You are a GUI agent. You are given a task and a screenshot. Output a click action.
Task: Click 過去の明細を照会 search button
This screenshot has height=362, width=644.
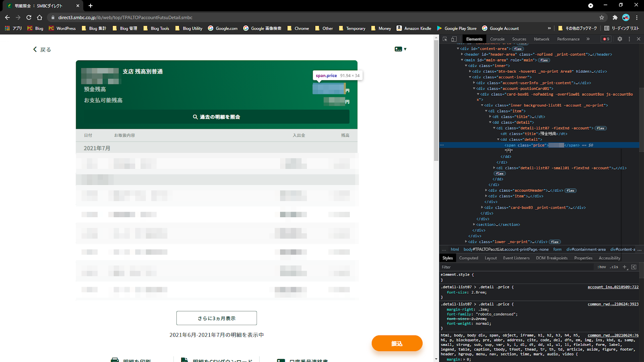217,117
